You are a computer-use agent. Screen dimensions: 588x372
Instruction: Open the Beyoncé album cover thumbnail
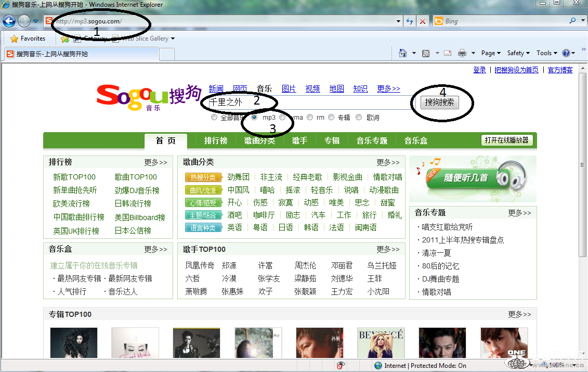tap(381, 343)
